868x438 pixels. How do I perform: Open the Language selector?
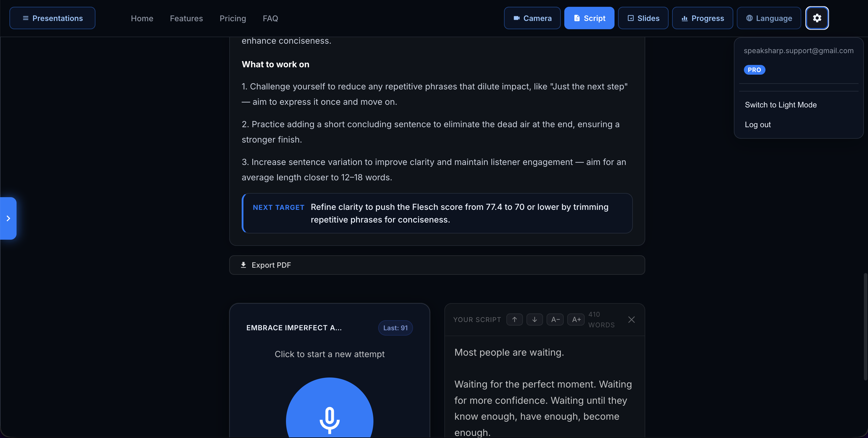click(769, 18)
